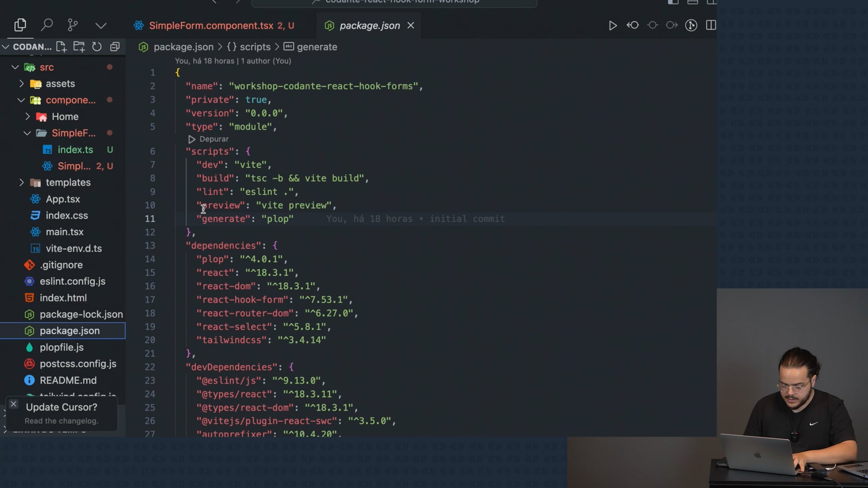The width and height of the screenshot is (868, 488).
Task: Click the scripts breadcrumb segment
Action: click(255, 47)
